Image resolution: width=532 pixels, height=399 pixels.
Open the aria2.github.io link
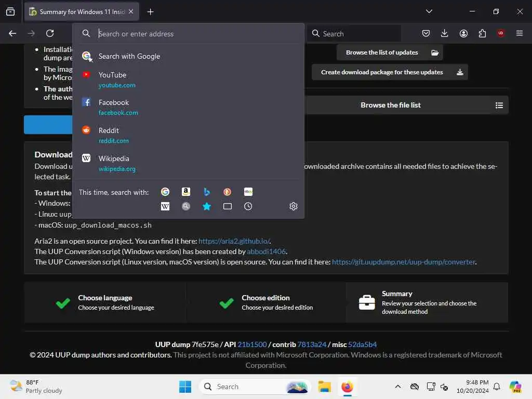(x=234, y=241)
